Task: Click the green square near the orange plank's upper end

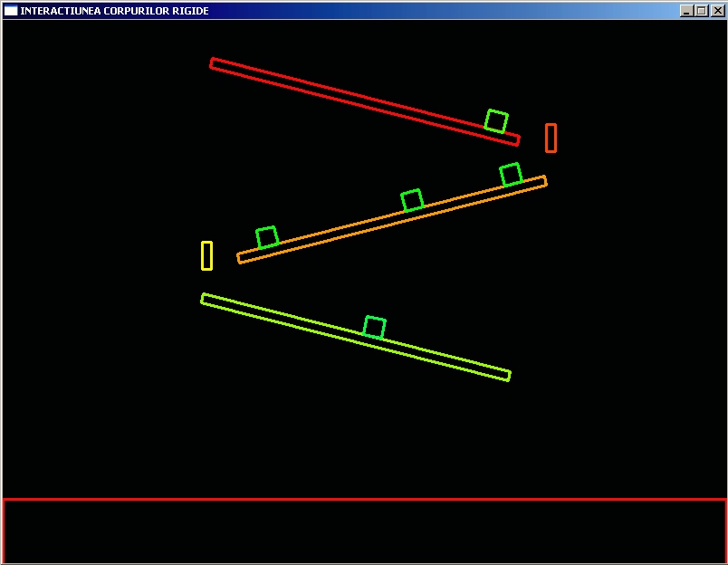Action: point(511,175)
